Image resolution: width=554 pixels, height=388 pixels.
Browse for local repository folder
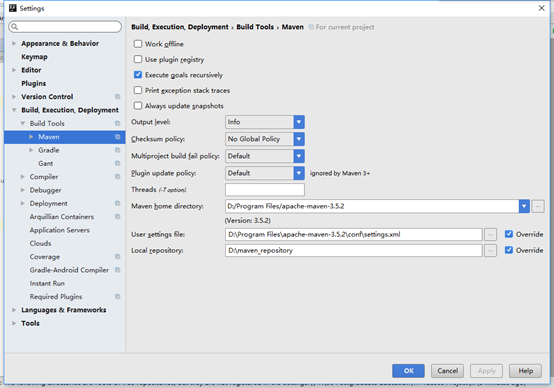(490, 251)
